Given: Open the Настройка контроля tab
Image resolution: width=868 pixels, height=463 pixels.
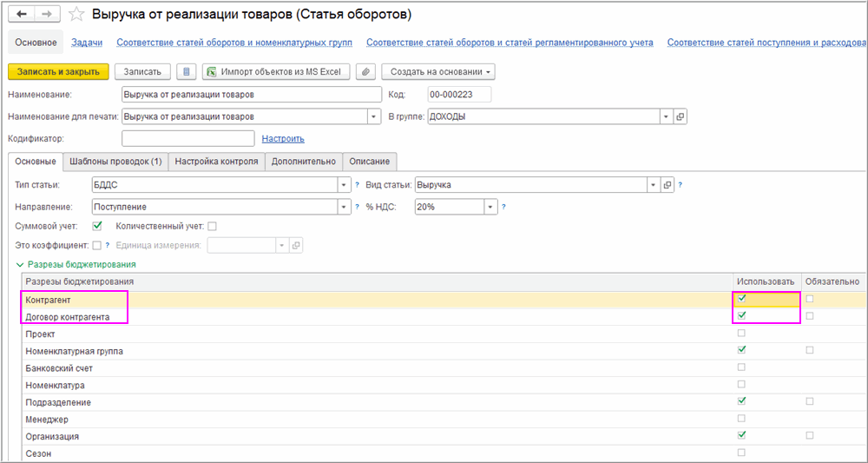Looking at the screenshot, I should (x=216, y=162).
